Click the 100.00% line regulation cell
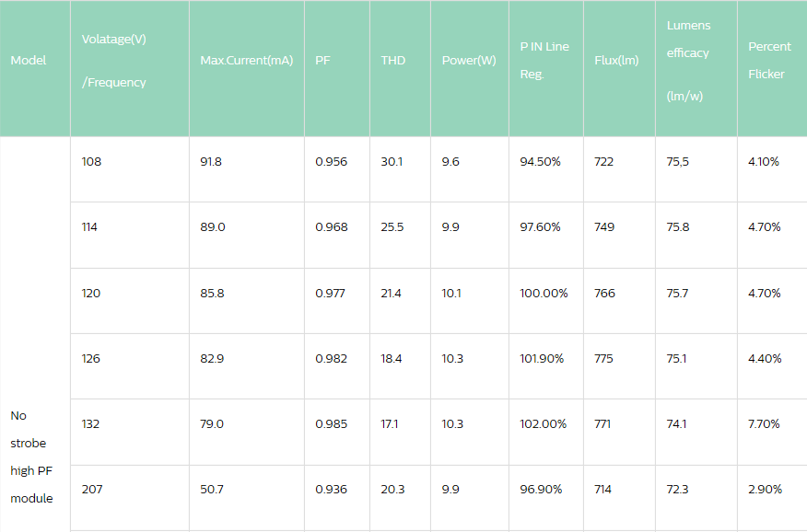 [x=544, y=294]
